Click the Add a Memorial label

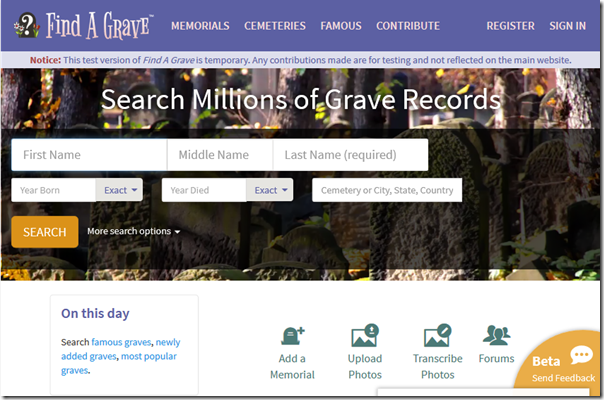coord(292,366)
